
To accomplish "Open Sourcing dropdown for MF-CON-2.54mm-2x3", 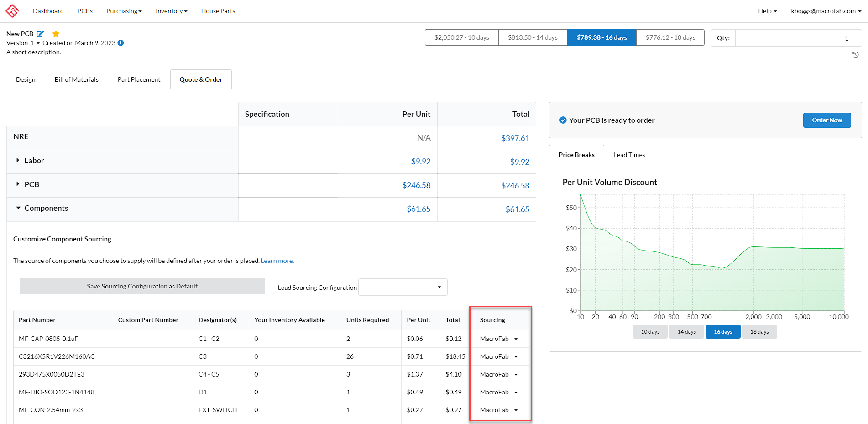I will coord(499,410).
